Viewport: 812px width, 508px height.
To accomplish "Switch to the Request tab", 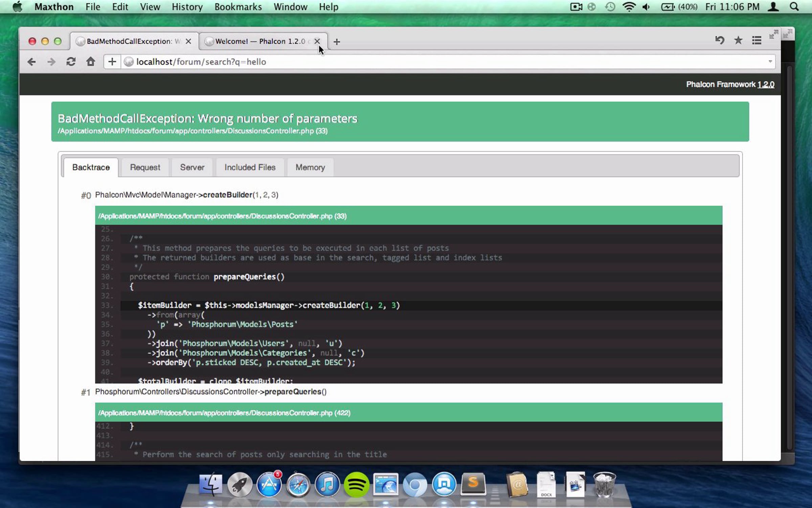I will pyautogui.click(x=145, y=167).
